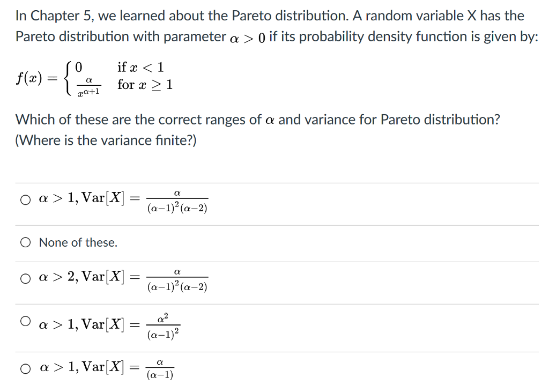Viewport: 549px width, 392px height.
Task: Click the "None of these." answer label
Action: pyautogui.click(x=78, y=242)
